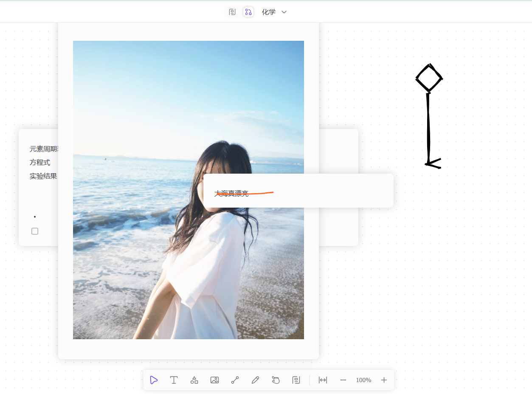Click the 化学 document title
This screenshot has height=394, width=532.
(x=268, y=12)
